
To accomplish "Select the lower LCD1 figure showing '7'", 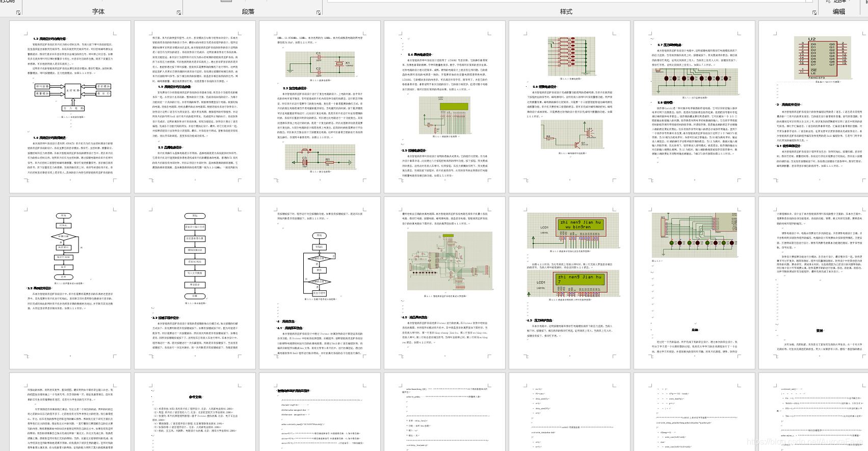I will [x=573, y=283].
